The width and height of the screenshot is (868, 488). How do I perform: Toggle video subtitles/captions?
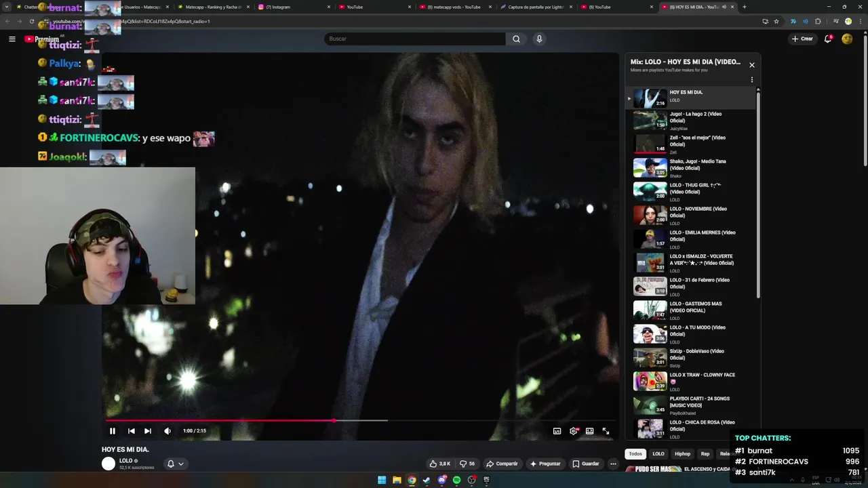[557, 431]
